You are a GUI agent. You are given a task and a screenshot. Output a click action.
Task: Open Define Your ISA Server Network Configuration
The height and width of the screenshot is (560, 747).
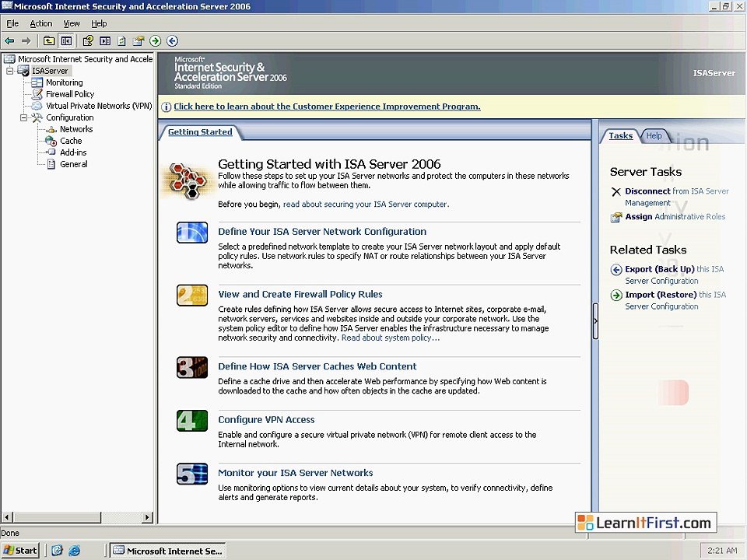[322, 232]
